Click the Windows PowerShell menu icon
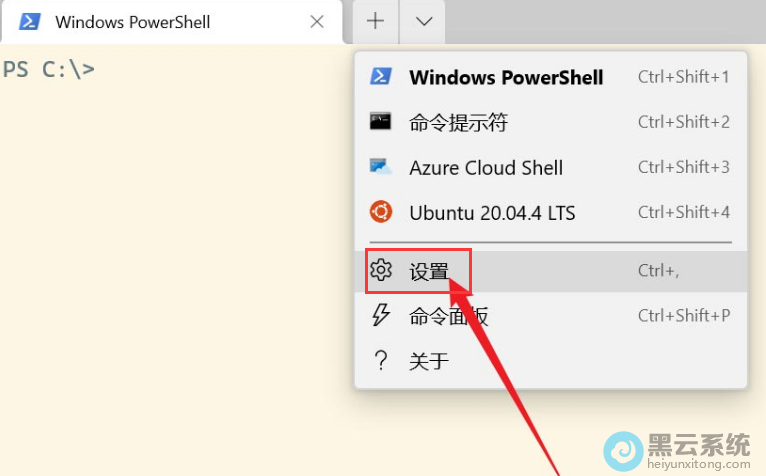The image size is (766, 476). (x=381, y=77)
